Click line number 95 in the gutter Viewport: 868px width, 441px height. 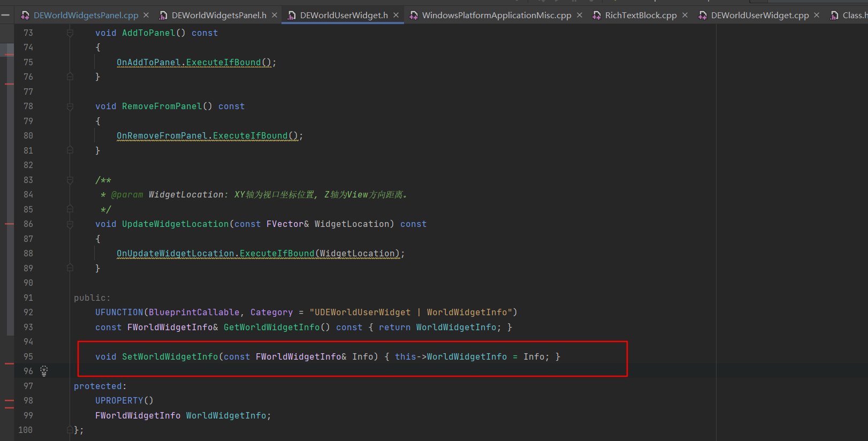(28, 356)
